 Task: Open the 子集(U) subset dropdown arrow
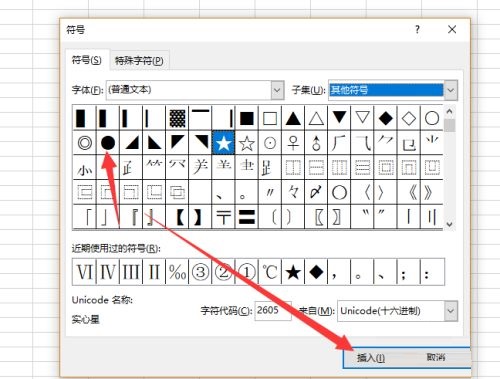click(451, 90)
